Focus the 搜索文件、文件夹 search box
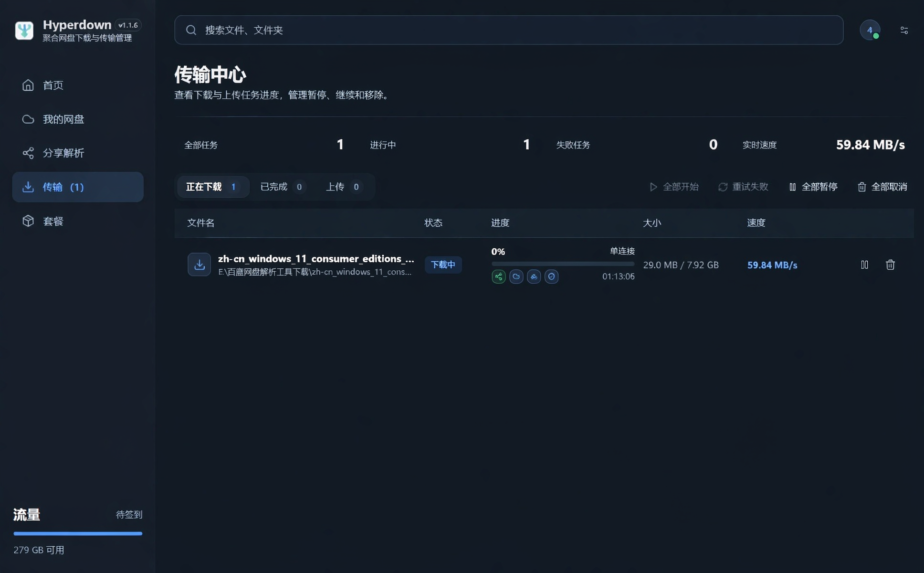The height and width of the screenshot is (573, 924). tap(509, 30)
